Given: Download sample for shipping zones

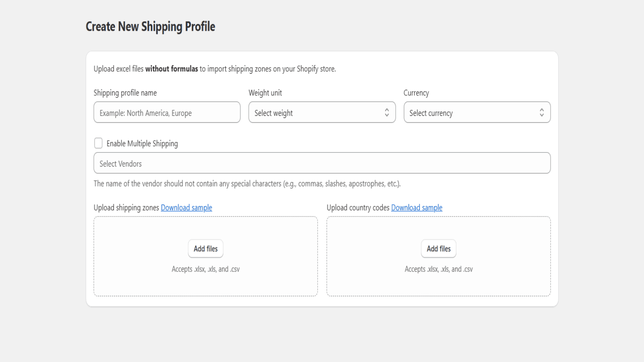Looking at the screenshot, I should coord(186,208).
